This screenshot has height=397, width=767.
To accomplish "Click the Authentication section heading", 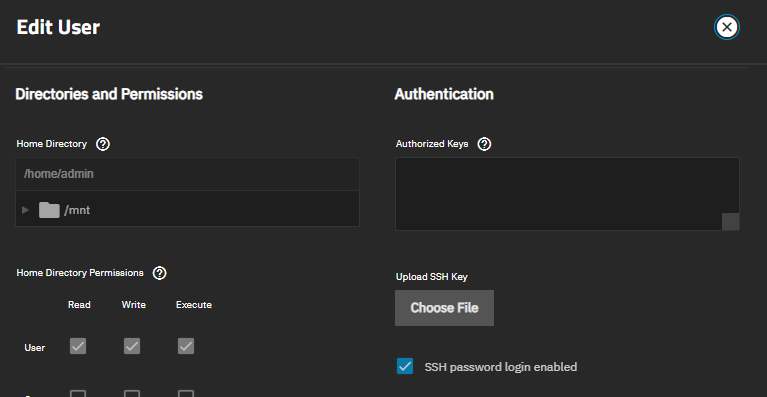I will click(x=444, y=94).
